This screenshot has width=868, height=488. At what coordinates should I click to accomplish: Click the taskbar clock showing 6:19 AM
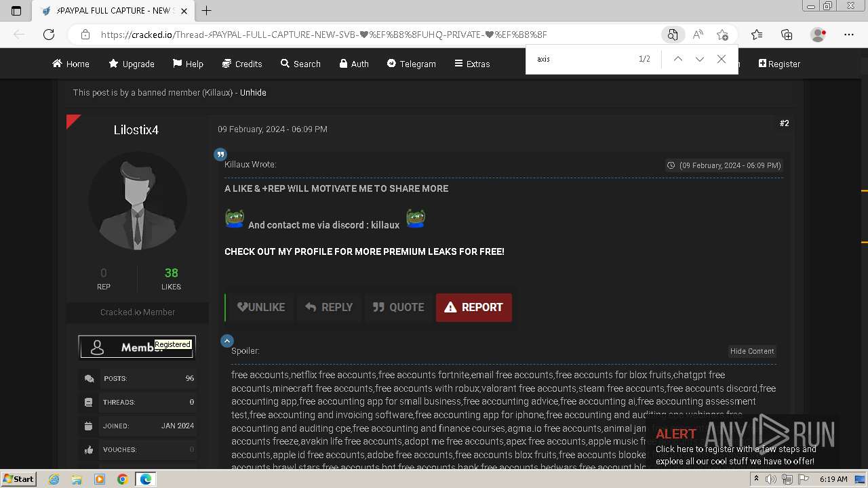(833, 479)
